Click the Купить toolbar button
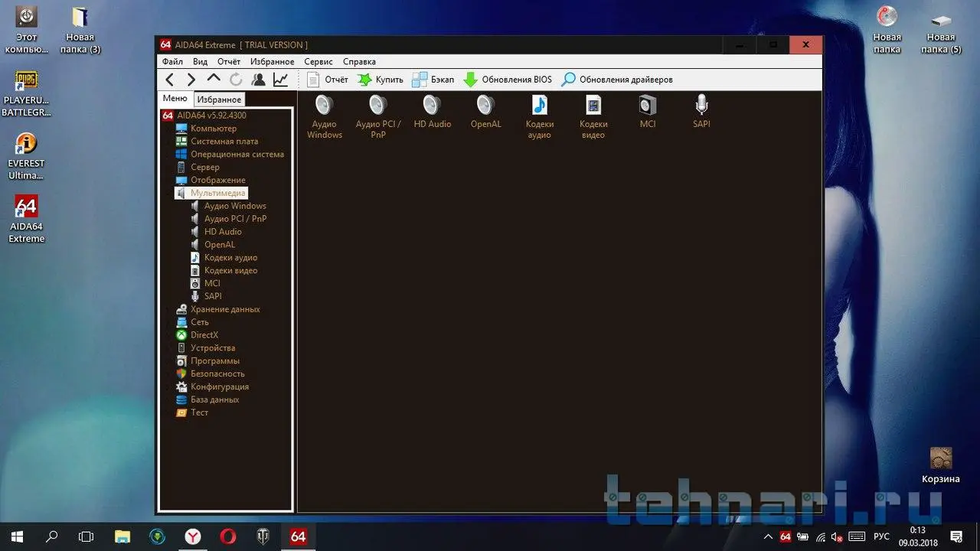 380,80
